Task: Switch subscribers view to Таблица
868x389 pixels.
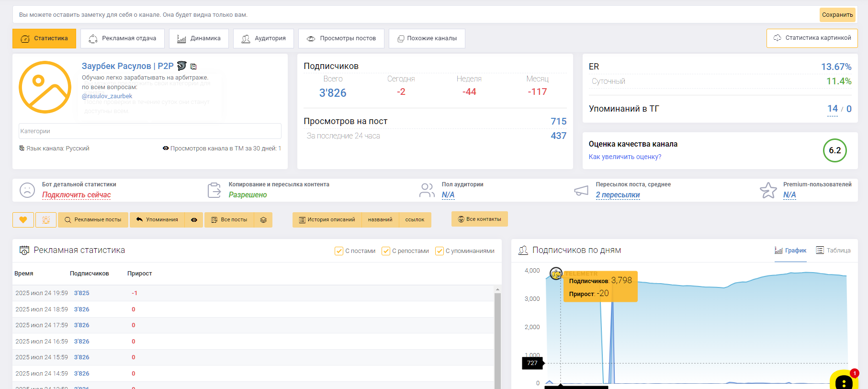Action: 833,251
